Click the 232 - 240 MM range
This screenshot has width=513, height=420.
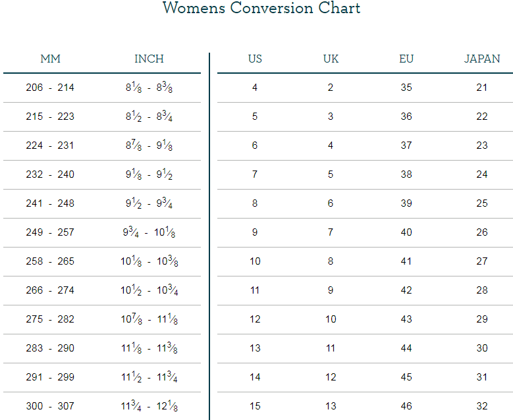(50, 174)
